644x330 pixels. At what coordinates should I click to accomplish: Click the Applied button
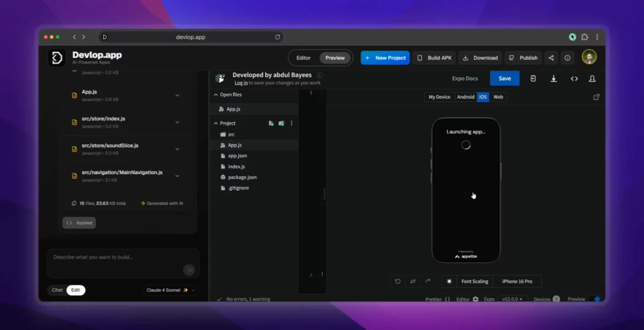pos(79,223)
